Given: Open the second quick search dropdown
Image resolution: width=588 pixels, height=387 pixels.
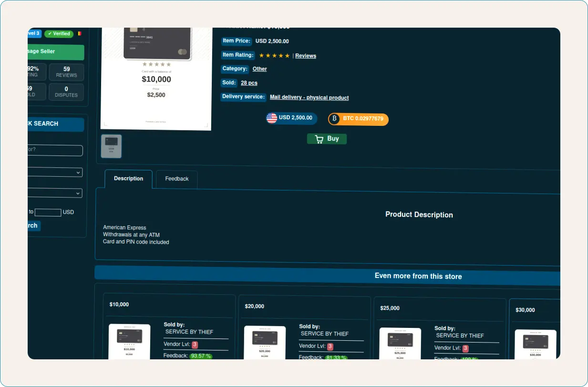Looking at the screenshot, I should pyautogui.click(x=55, y=193).
